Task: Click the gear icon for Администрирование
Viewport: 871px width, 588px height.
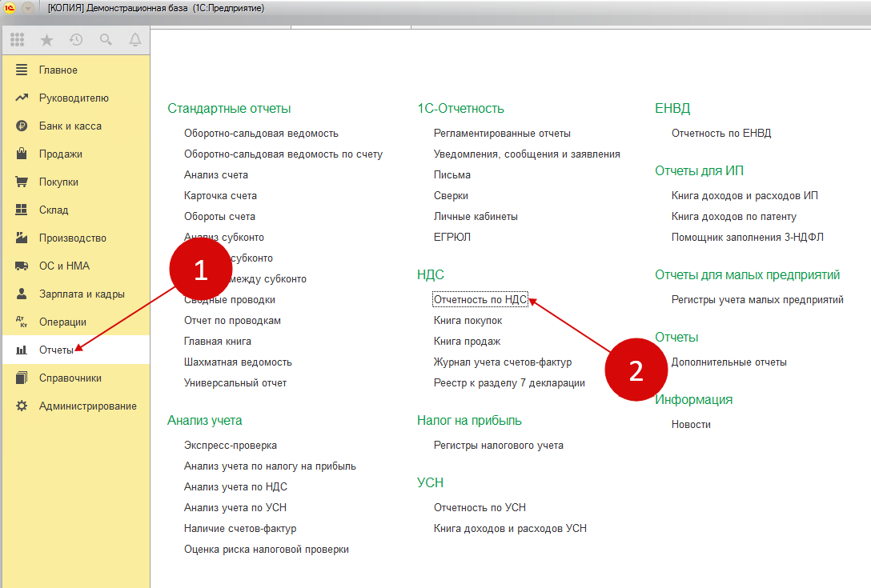Action: pos(22,406)
